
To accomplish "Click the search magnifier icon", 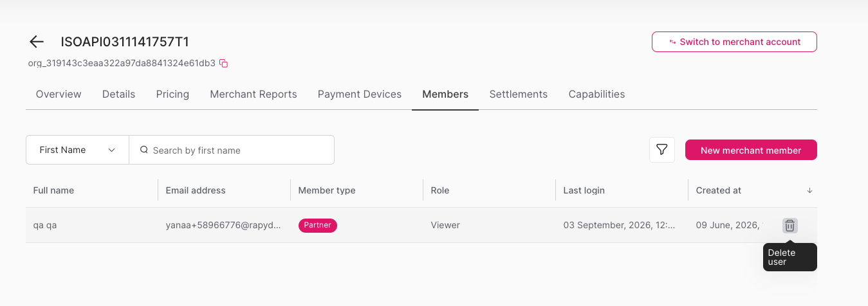I will tap(144, 150).
